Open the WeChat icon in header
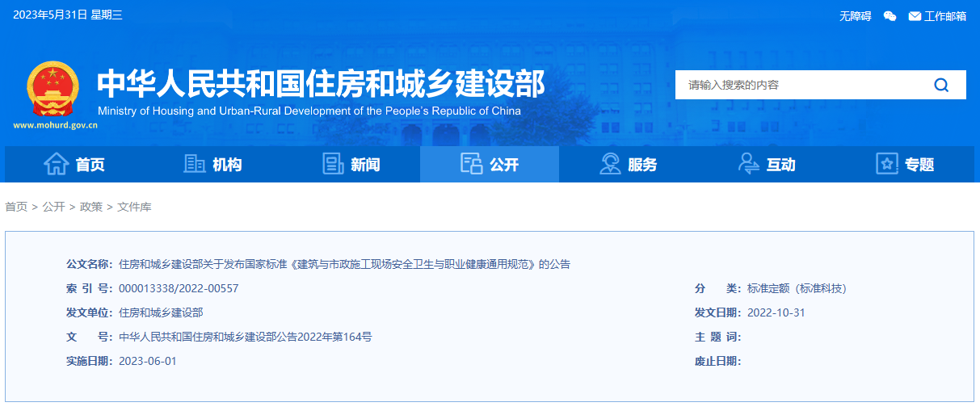The image size is (980, 415). tap(890, 16)
